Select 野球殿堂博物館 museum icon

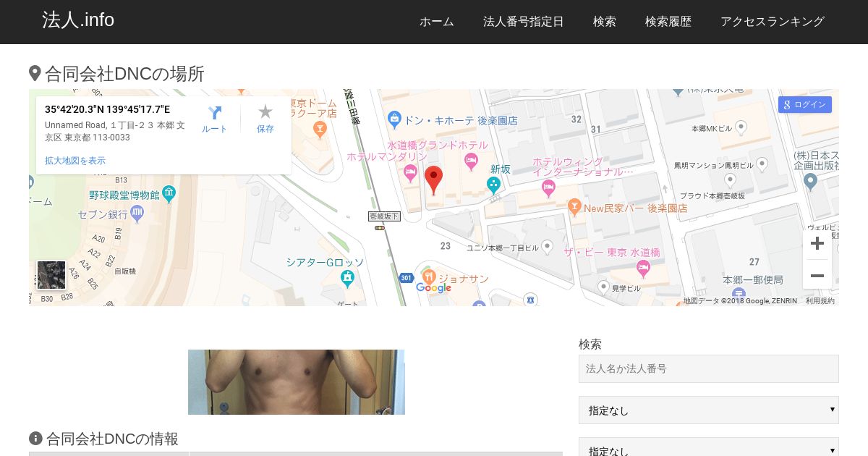[x=169, y=193]
